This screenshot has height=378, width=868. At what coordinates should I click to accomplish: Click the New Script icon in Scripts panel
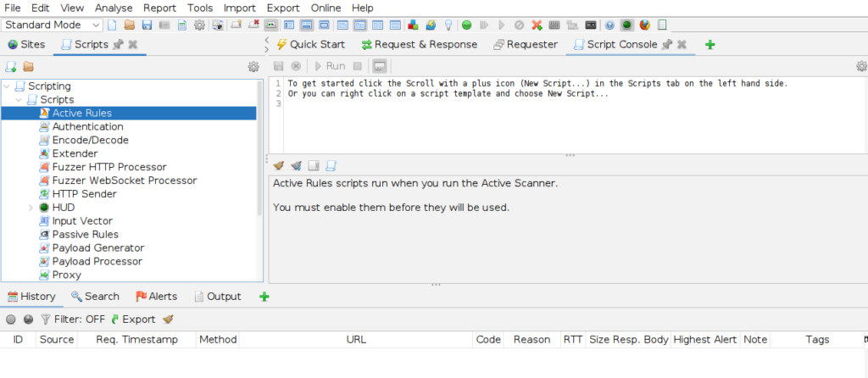11,67
